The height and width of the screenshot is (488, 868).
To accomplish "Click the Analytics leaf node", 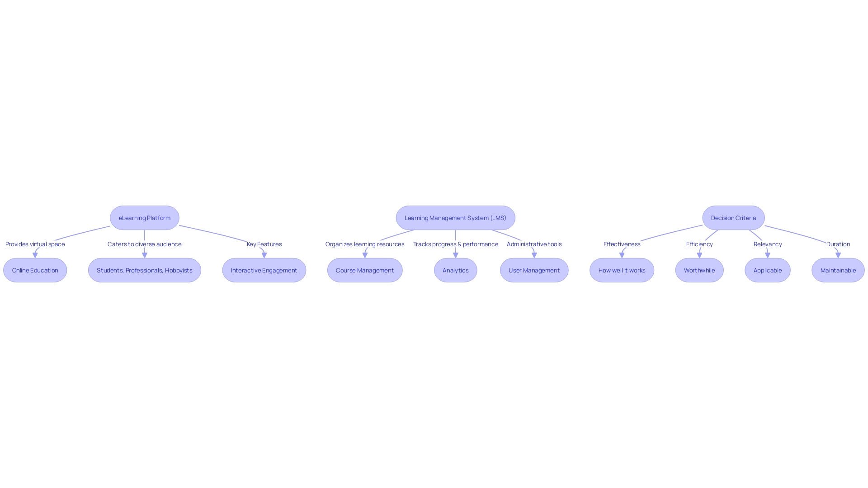I will tap(455, 270).
